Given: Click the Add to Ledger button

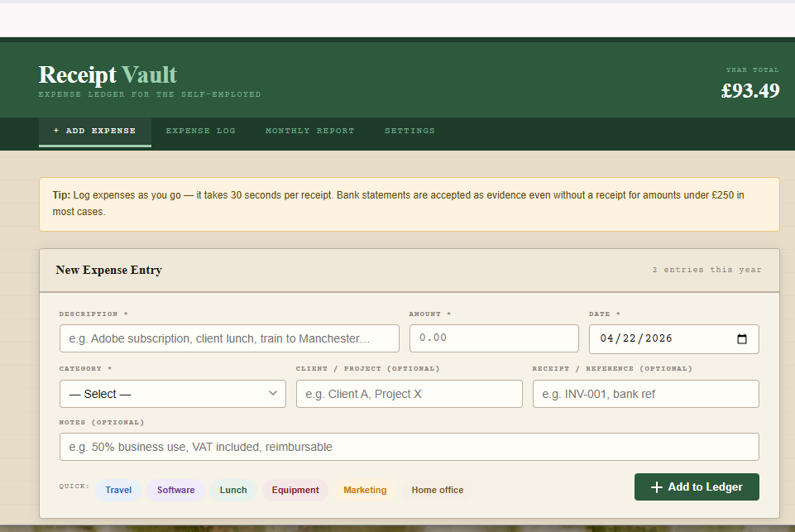Looking at the screenshot, I should click(696, 487).
